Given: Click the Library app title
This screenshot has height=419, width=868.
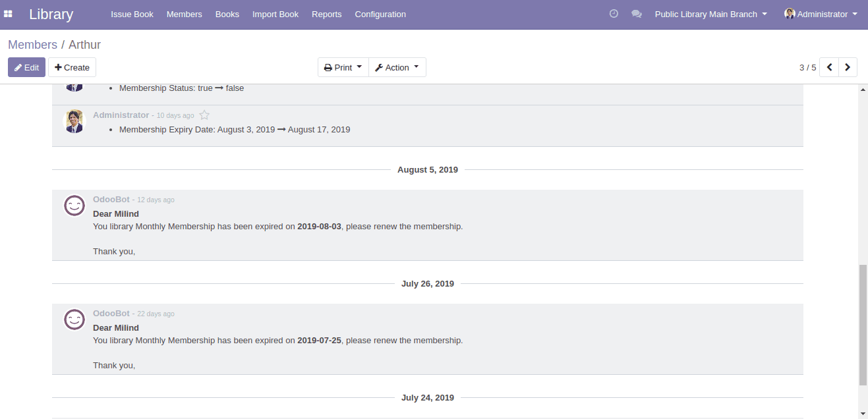Looking at the screenshot, I should click(51, 14).
